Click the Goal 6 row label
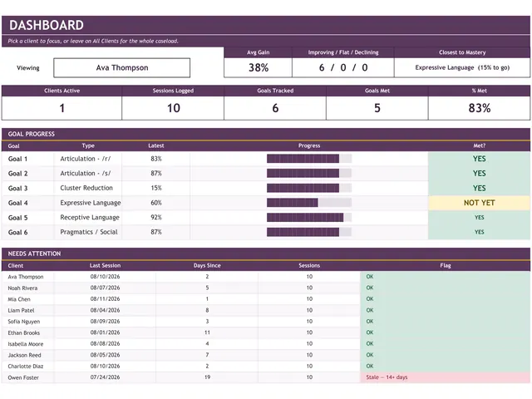 [x=17, y=233]
